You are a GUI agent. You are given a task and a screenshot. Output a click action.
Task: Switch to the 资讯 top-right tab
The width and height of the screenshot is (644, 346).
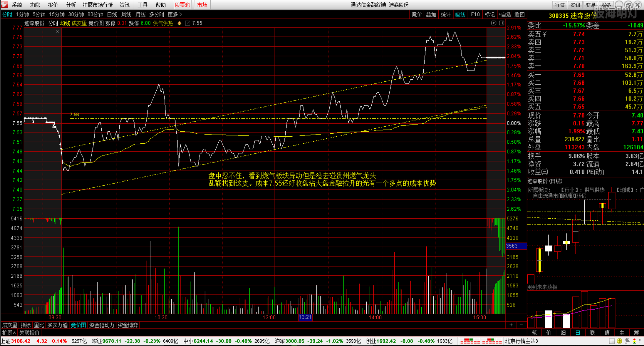tap(575, 5)
